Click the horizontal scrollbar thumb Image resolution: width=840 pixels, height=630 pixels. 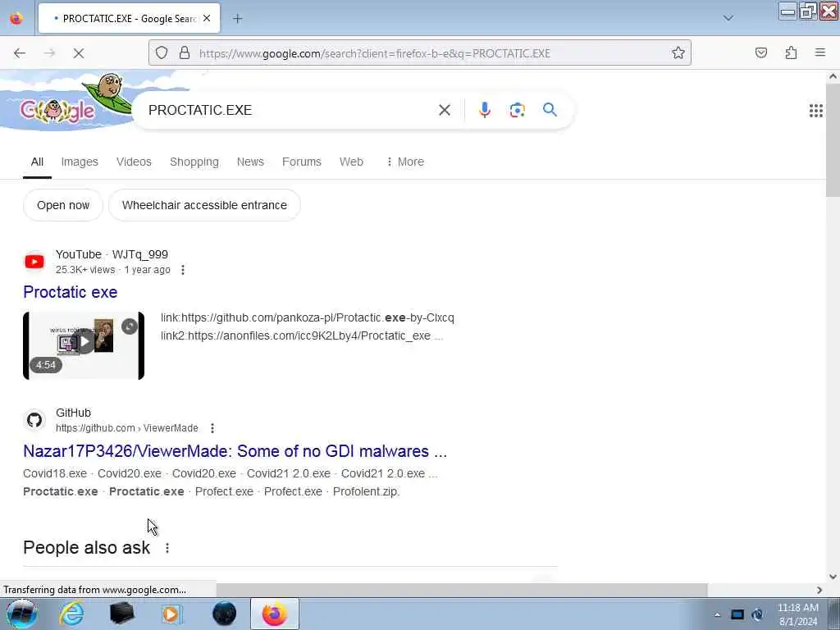click(462, 590)
